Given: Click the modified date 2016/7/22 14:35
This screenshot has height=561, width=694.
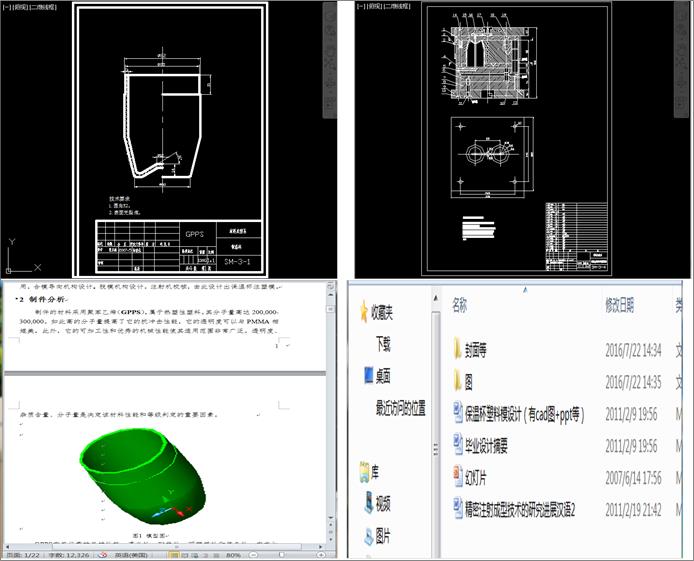Looking at the screenshot, I should click(x=633, y=382).
